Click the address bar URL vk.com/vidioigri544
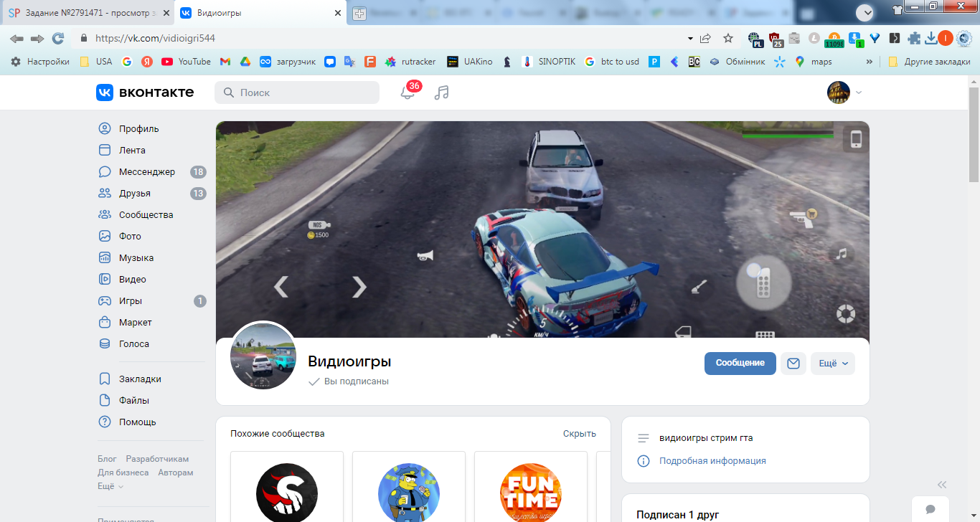This screenshot has width=980, height=522. click(x=155, y=38)
